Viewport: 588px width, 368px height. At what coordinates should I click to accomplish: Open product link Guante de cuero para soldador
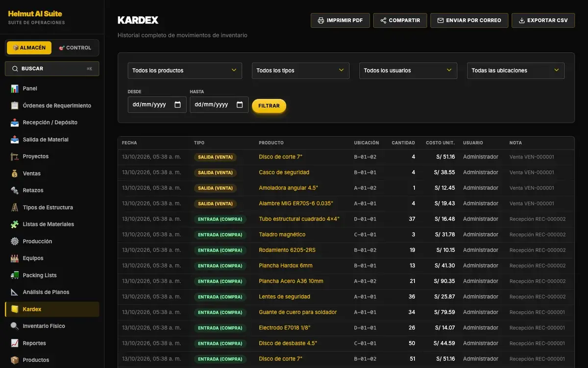pyautogui.click(x=298, y=313)
